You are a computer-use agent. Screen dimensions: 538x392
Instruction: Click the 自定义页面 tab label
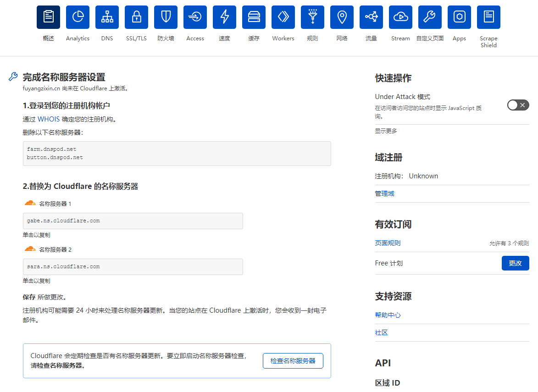(430, 39)
